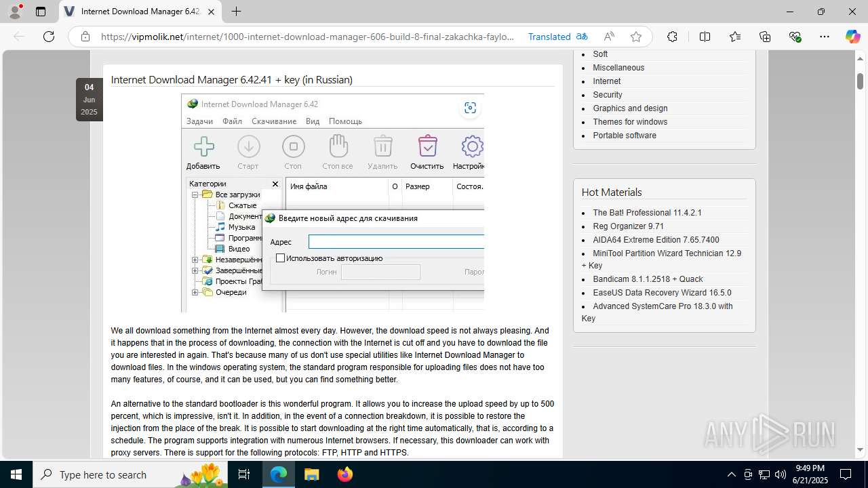Viewport: 868px width, 488px height.
Task: Open Reg Organizer 9.71 link
Action: (628, 226)
